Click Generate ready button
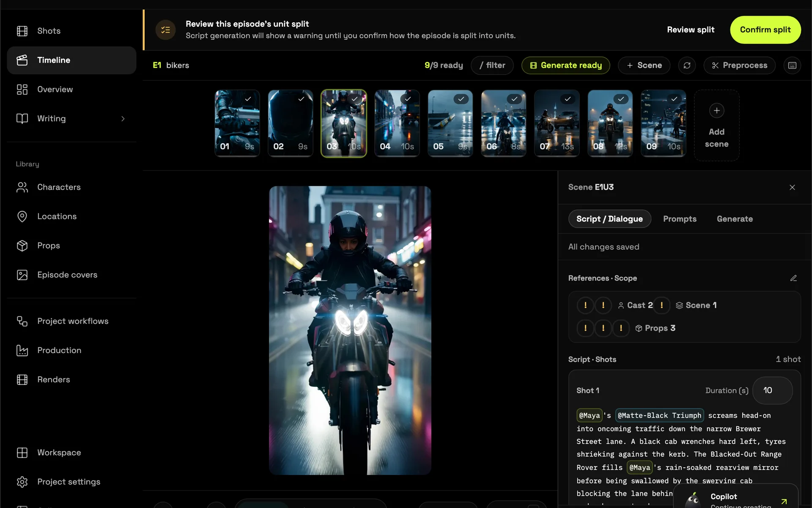Image resolution: width=812 pixels, height=508 pixels. [x=565, y=65]
